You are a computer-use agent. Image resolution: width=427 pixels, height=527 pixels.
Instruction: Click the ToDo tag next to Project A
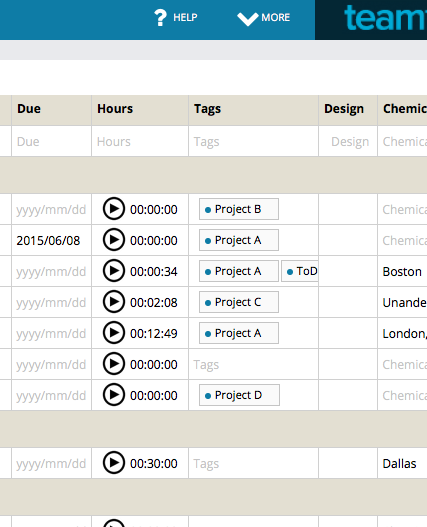pos(300,271)
